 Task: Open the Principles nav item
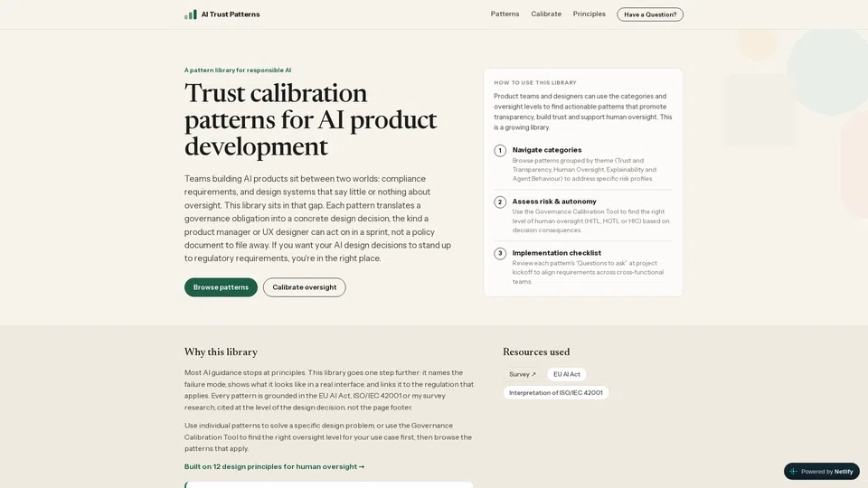tap(589, 14)
